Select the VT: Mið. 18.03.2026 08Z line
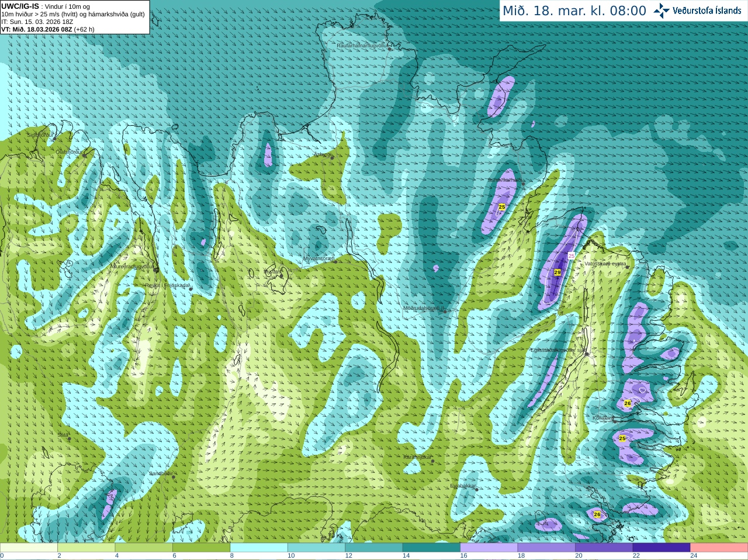748x560 pixels. tap(48, 29)
